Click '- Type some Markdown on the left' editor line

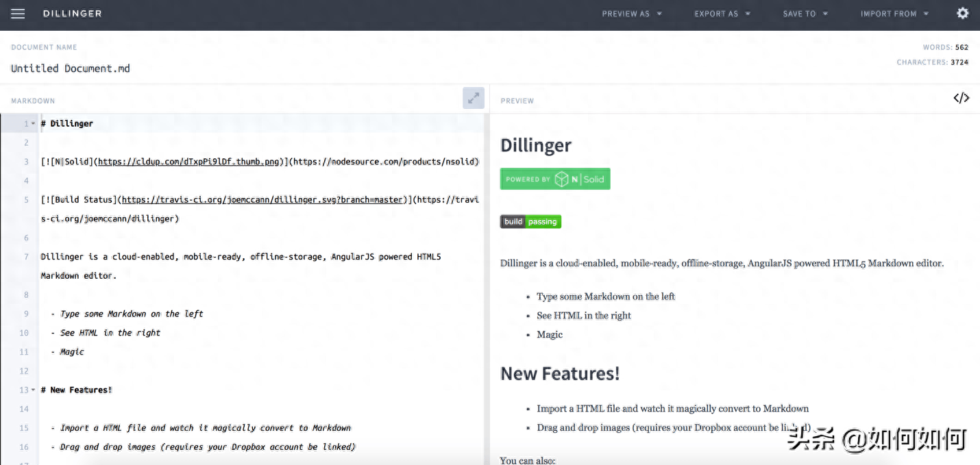point(127,314)
